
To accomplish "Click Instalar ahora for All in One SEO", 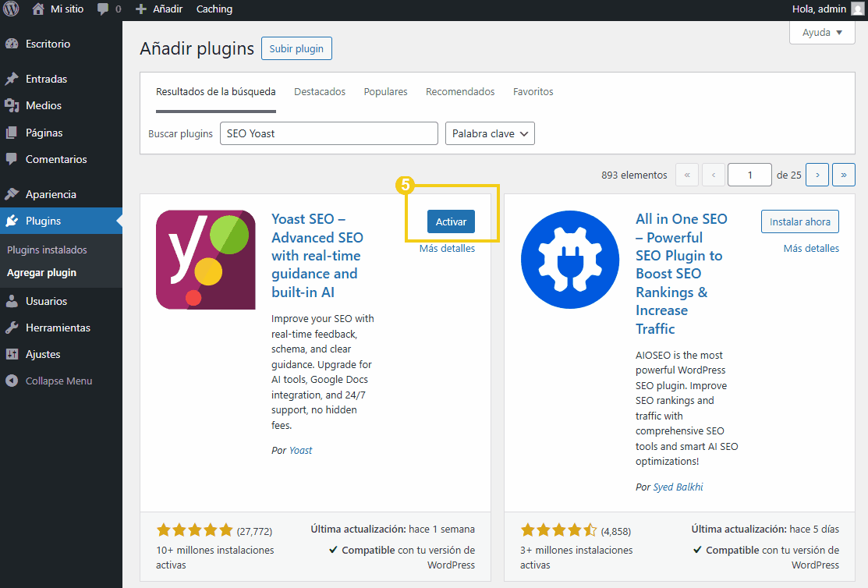I will 799,221.
